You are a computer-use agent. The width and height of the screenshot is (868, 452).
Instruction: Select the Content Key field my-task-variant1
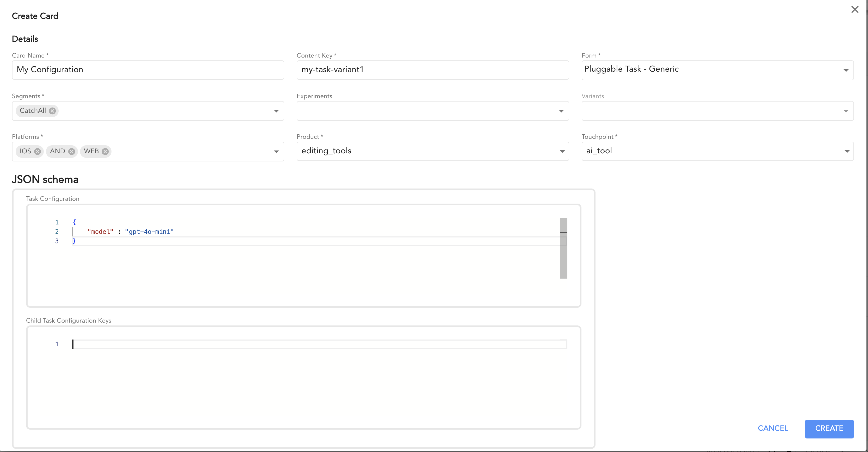(432, 70)
